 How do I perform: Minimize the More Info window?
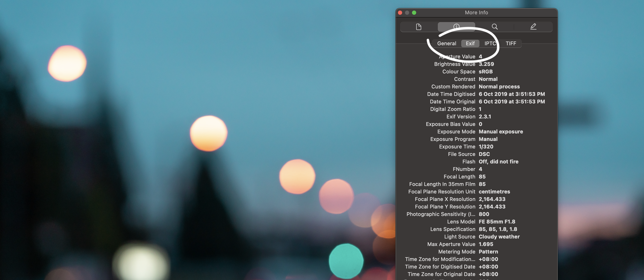[x=407, y=12]
